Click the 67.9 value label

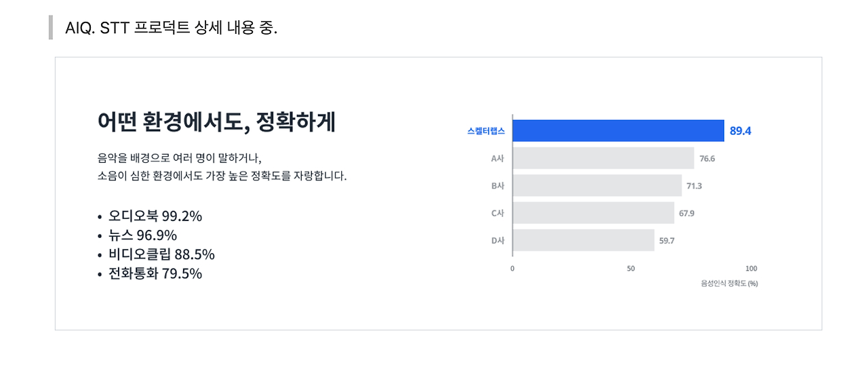686,213
